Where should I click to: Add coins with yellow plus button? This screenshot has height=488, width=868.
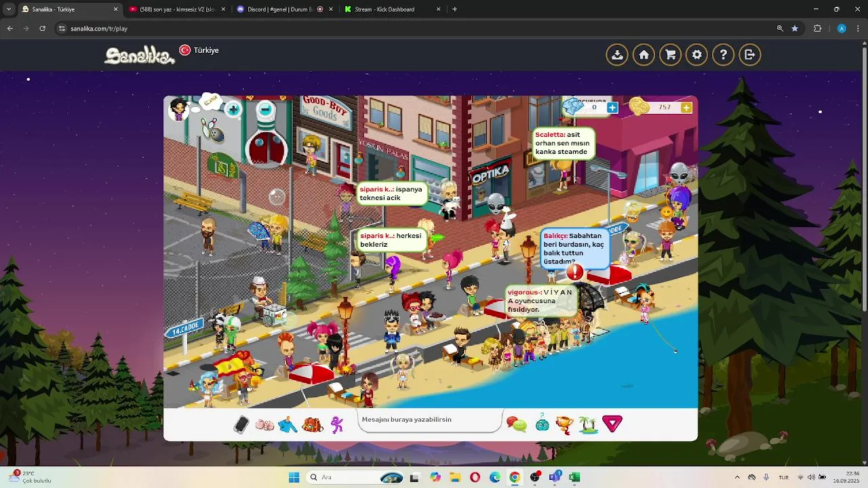pyautogui.click(x=686, y=108)
